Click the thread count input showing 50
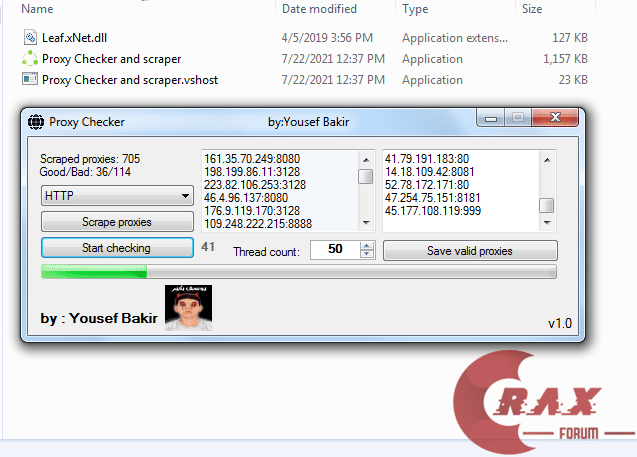 (x=335, y=249)
